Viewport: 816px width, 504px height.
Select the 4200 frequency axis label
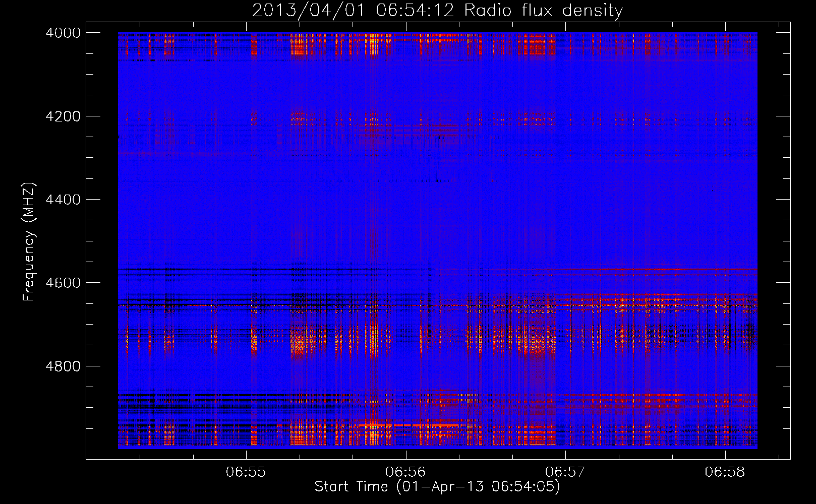click(x=63, y=116)
